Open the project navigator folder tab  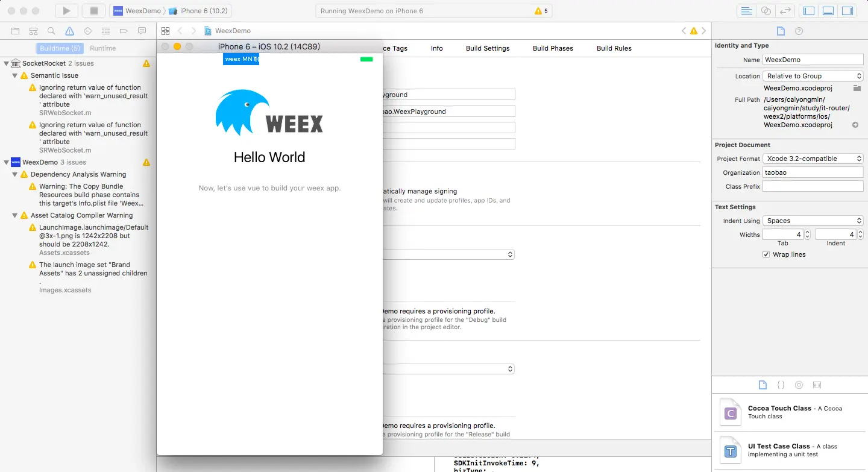point(16,31)
